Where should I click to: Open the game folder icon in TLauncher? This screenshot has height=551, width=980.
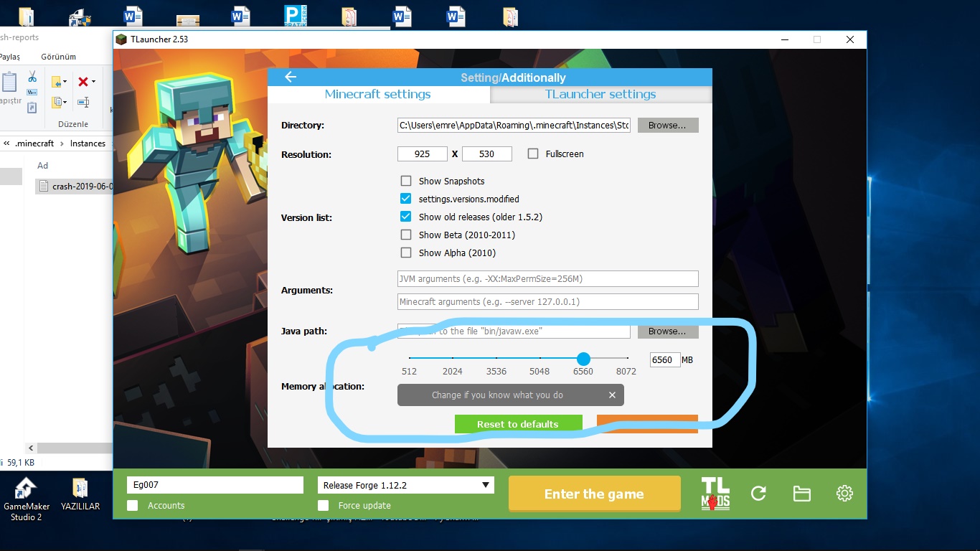point(801,494)
